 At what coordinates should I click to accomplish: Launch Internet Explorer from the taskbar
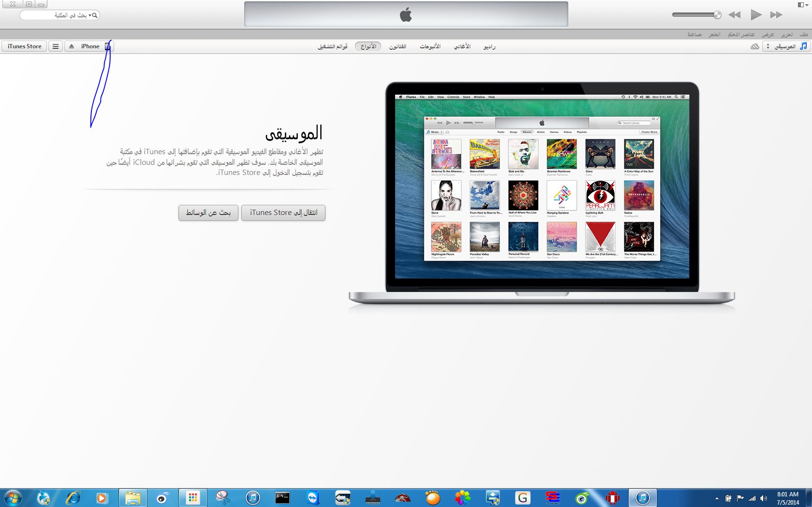73,498
